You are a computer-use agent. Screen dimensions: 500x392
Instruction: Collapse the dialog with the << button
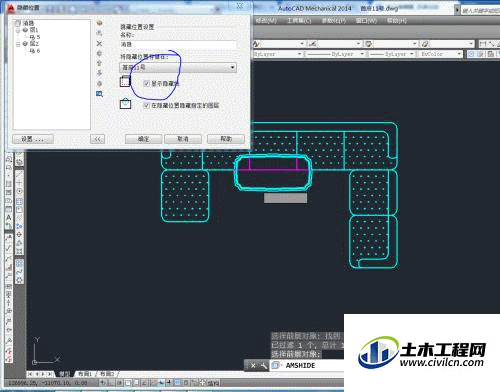coord(97,139)
